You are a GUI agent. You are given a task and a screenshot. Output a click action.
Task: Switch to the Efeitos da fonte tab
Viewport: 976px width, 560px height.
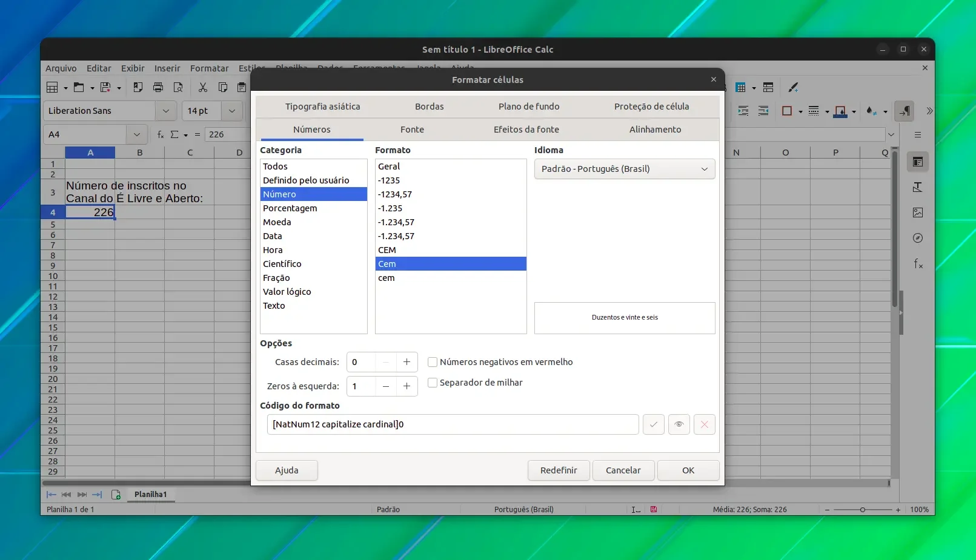click(x=526, y=130)
